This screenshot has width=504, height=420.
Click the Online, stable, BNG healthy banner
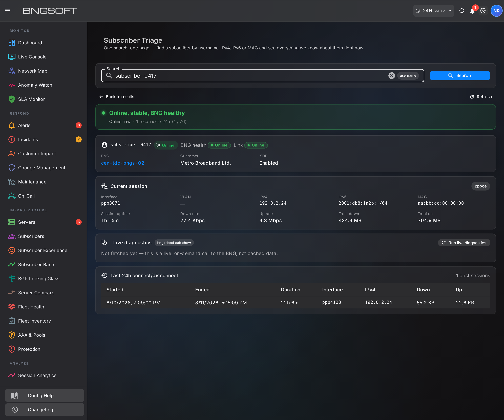click(x=296, y=117)
